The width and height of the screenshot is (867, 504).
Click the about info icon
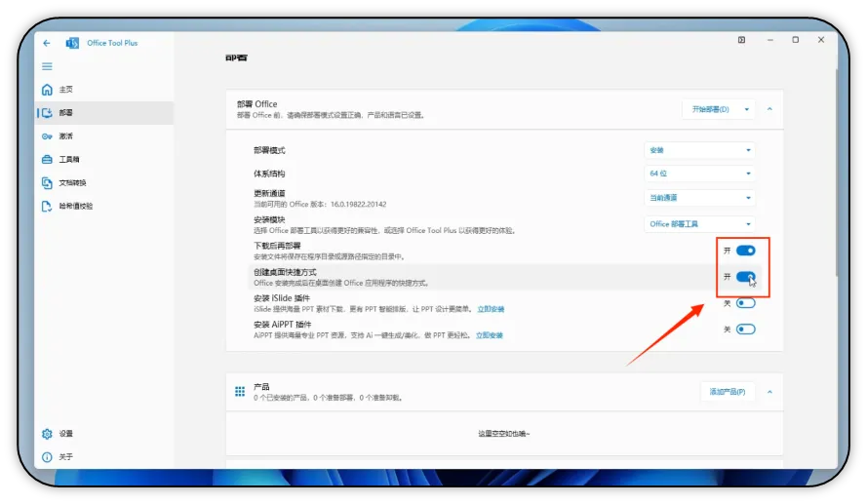click(x=47, y=457)
